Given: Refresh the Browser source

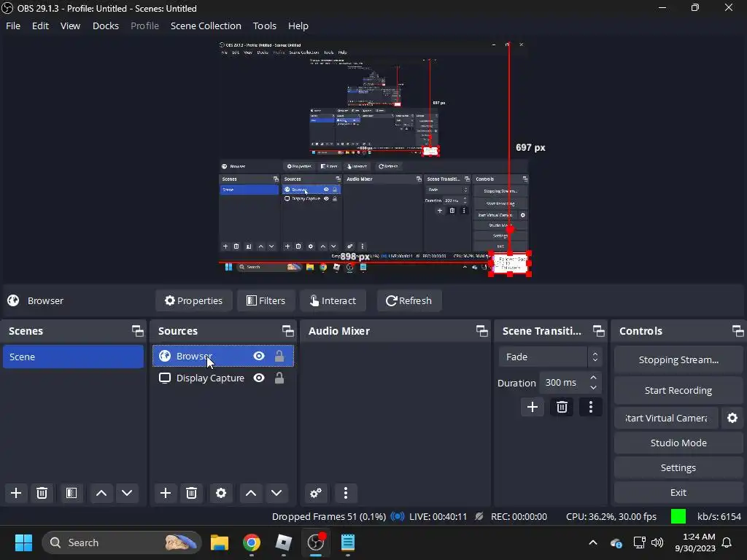Looking at the screenshot, I should [409, 300].
